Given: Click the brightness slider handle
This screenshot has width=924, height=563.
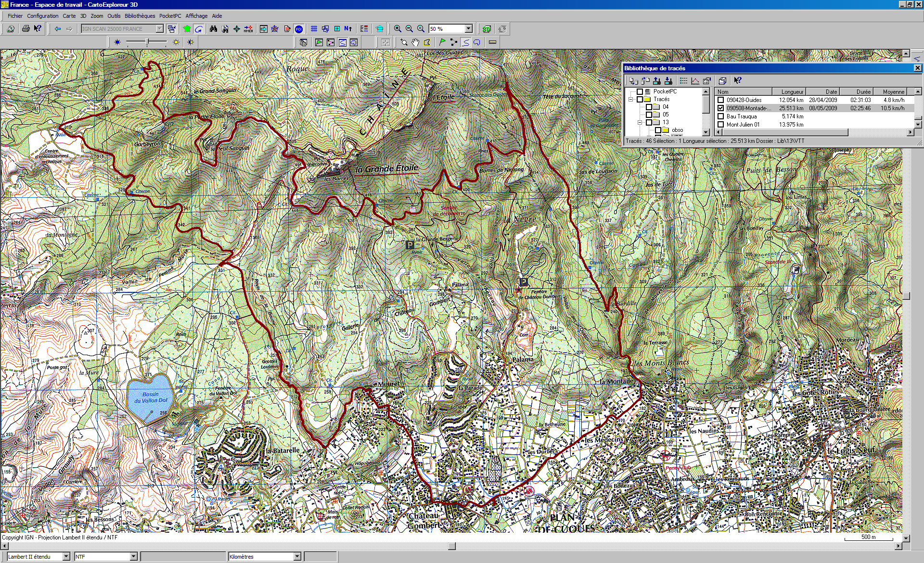Looking at the screenshot, I should click(x=147, y=42).
